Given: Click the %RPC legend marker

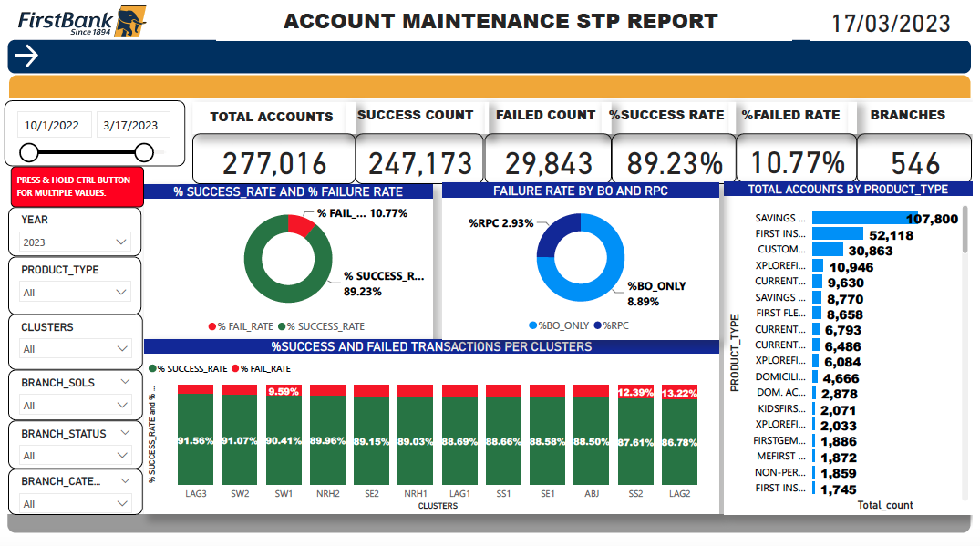Looking at the screenshot, I should 597,325.
